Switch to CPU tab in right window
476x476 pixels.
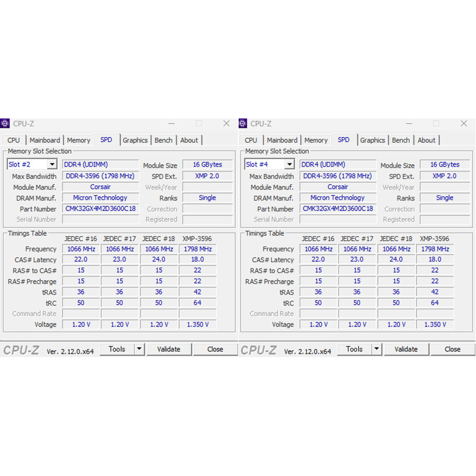pos(251,140)
